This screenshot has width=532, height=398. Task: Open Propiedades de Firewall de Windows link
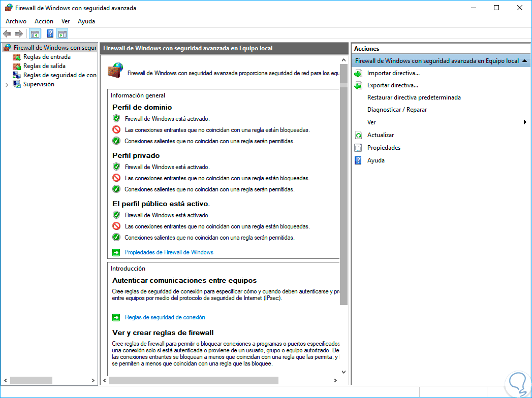coord(169,252)
